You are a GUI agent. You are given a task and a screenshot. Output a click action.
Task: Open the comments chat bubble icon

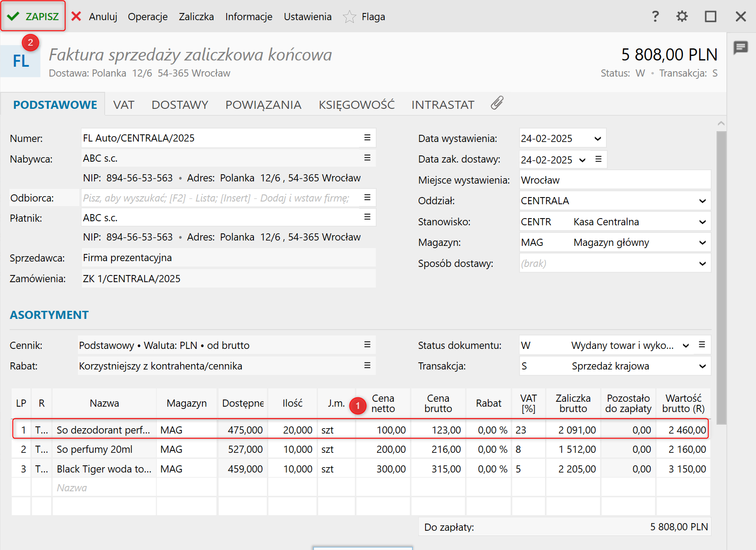741,47
